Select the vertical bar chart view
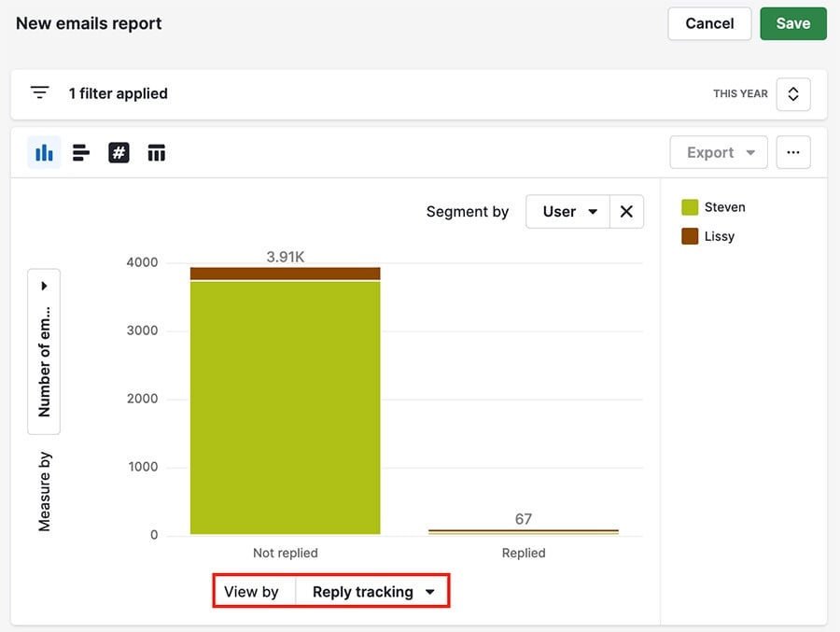The height and width of the screenshot is (632, 840). tap(44, 152)
